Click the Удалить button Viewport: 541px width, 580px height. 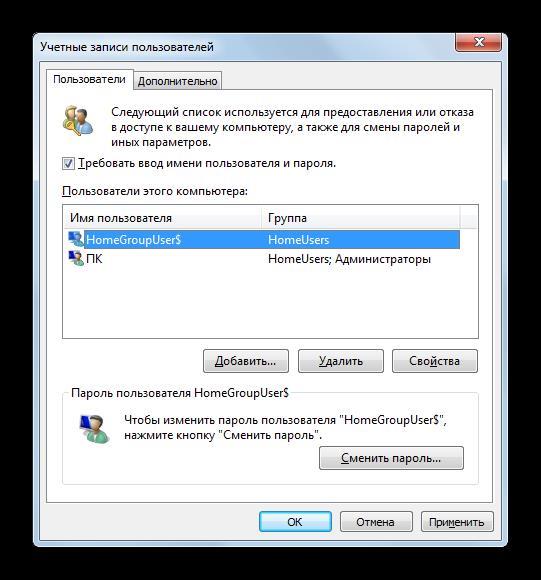pyautogui.click(x=341, y=361)
